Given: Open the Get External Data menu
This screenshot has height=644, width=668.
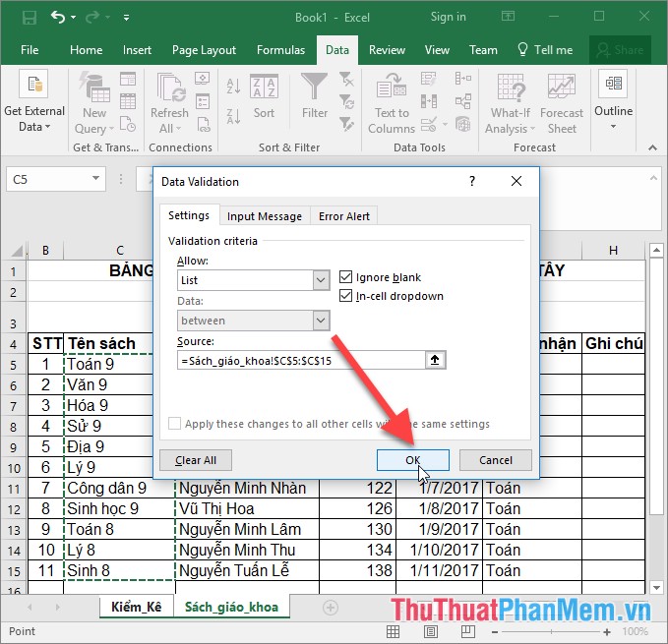Looking at the screenshot, I should click(x=34, y=102).
